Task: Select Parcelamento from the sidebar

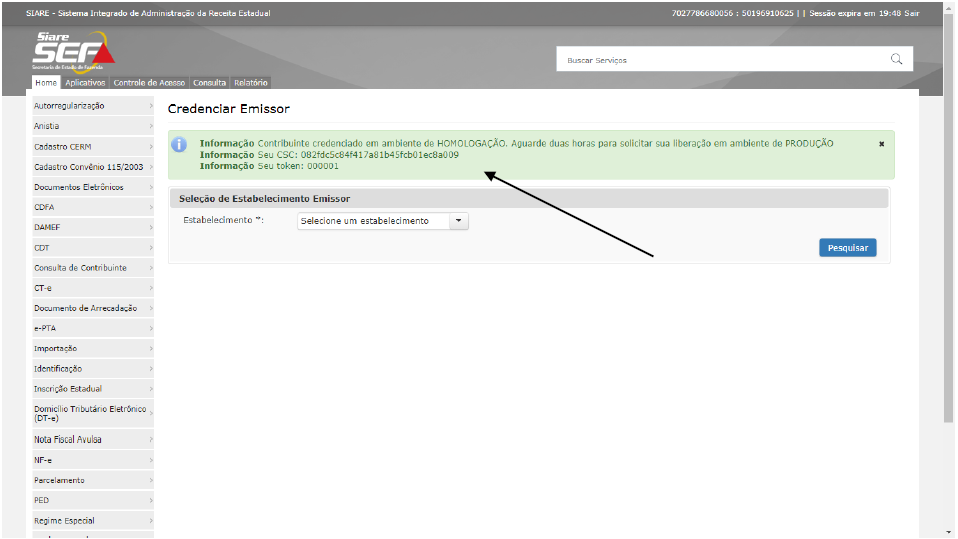Action: click(92, 481)
